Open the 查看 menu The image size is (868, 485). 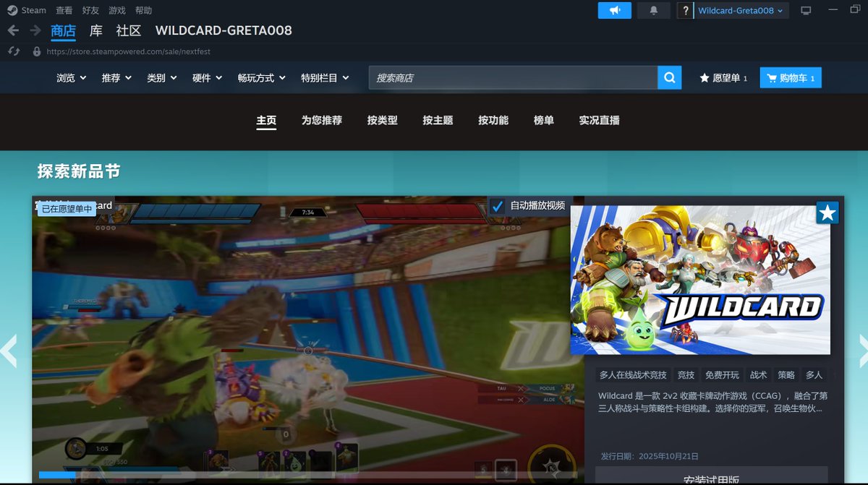pyautogui.click(x=64, y=10)
